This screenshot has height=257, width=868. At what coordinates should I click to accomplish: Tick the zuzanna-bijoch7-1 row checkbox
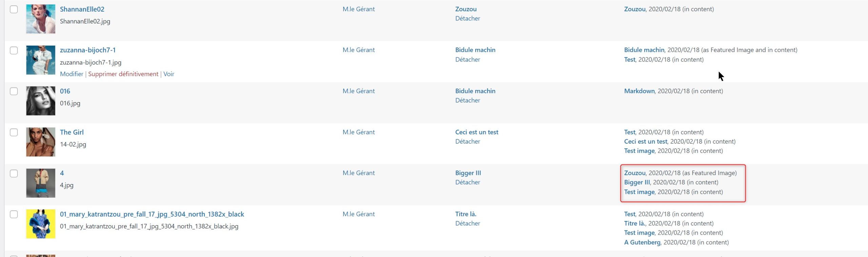[14, 50]
